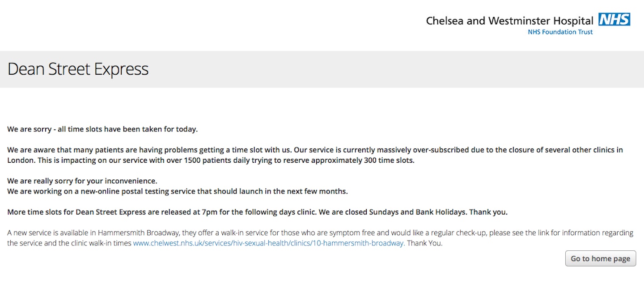This screenshot has width=644, height=283.
Task: Click the Dean Street Express heading
Action: (x=78, y=69)
